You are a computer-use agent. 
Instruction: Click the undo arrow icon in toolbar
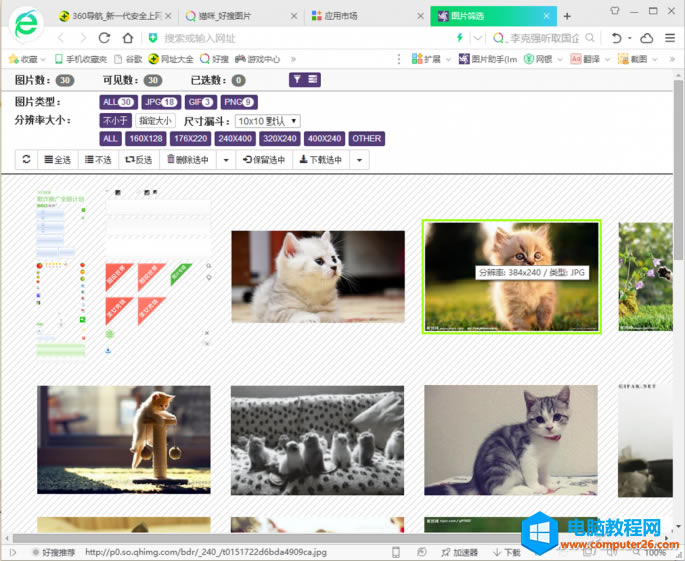pyautogui.click(x=617, y=38)
